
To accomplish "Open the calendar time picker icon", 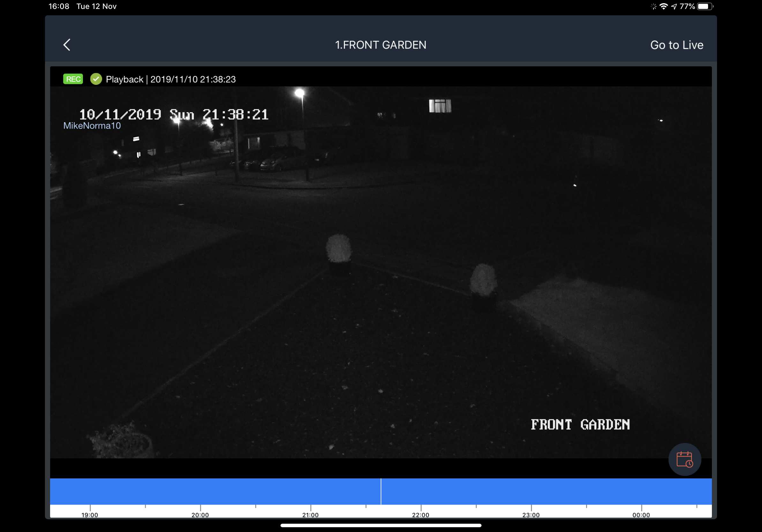I will pos(684,459).
